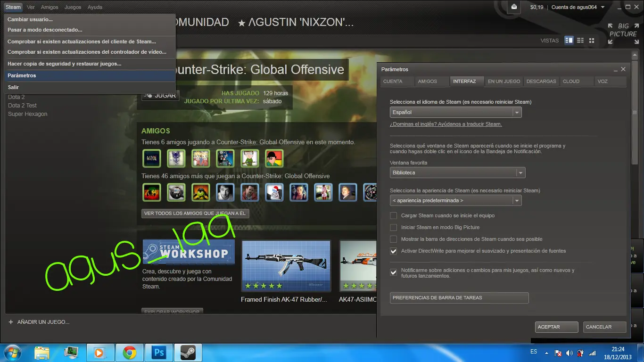Open Framed Finish AK-47 workshop thumbnail
The width and height of the screenshot is (644, 362).
pyautogui.click(x=286, y=266)
